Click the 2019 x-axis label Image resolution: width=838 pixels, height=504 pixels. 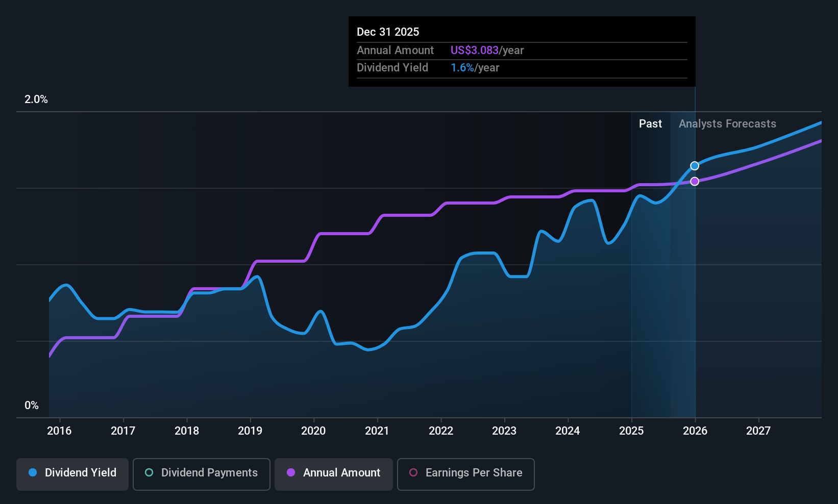(x=250, y=431)
